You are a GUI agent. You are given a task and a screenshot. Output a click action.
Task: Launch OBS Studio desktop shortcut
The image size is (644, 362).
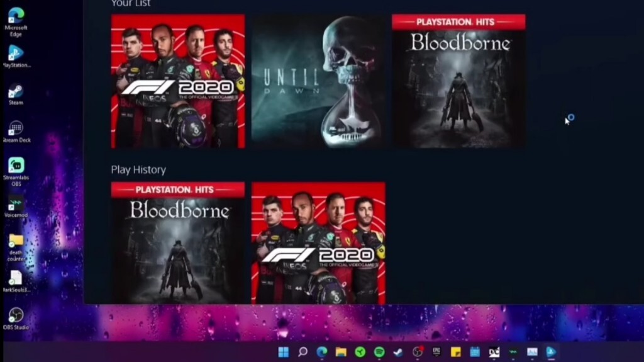tap(16, 319)
